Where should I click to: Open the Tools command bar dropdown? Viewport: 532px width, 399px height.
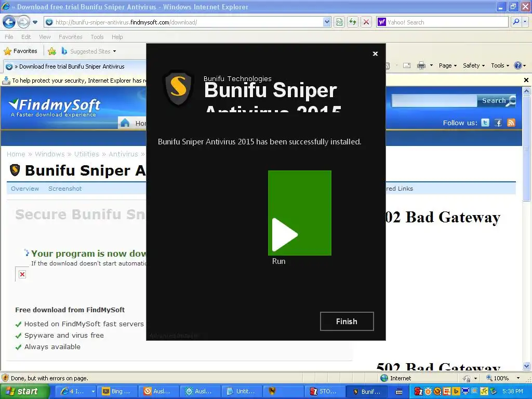click(500, 65)
